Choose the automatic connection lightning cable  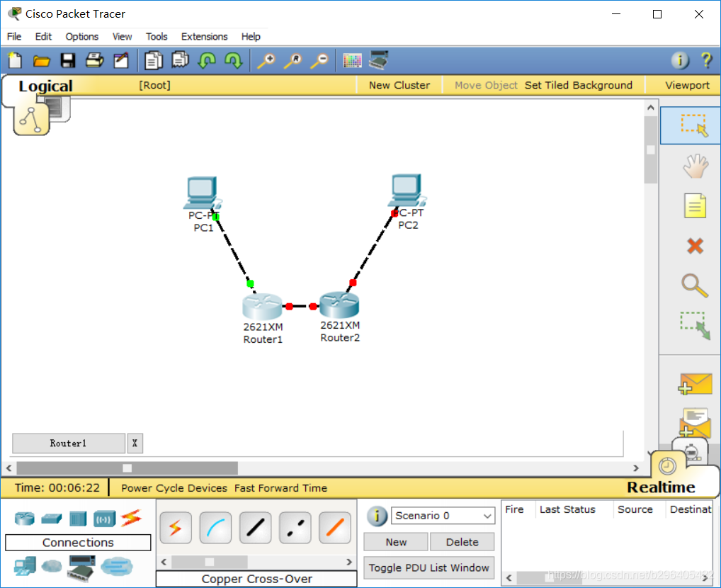tap(176, 527)
